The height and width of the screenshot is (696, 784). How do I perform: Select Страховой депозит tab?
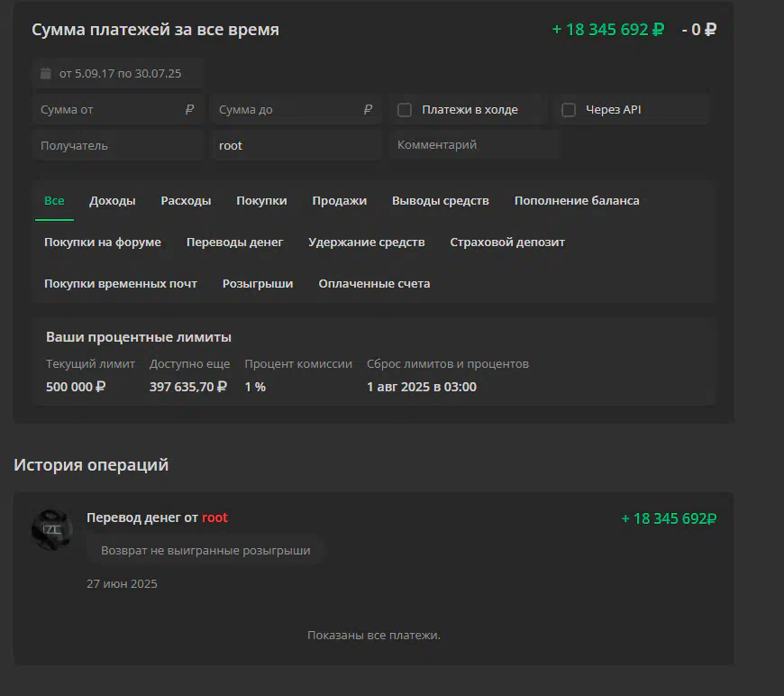point(507,243)
